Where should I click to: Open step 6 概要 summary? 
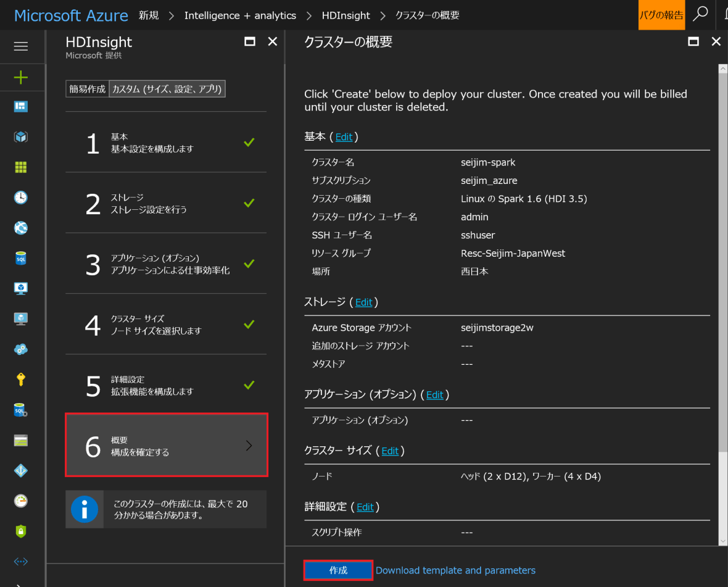coord(167,446)
